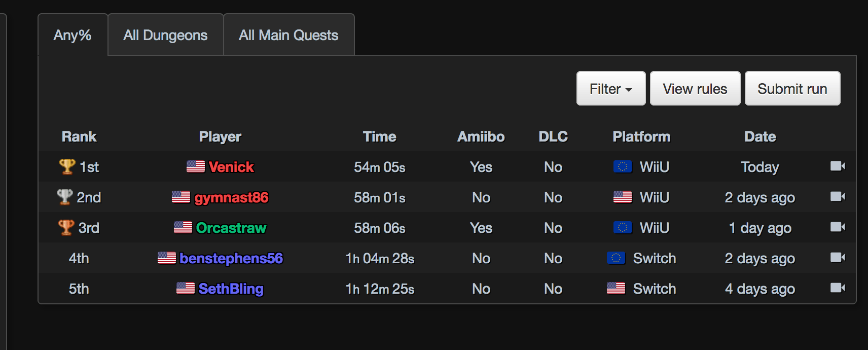Screen dimensions: 868x350
Task: Click the bronze trophy icon for 3rd place
Action: click(x=66, y=227)
